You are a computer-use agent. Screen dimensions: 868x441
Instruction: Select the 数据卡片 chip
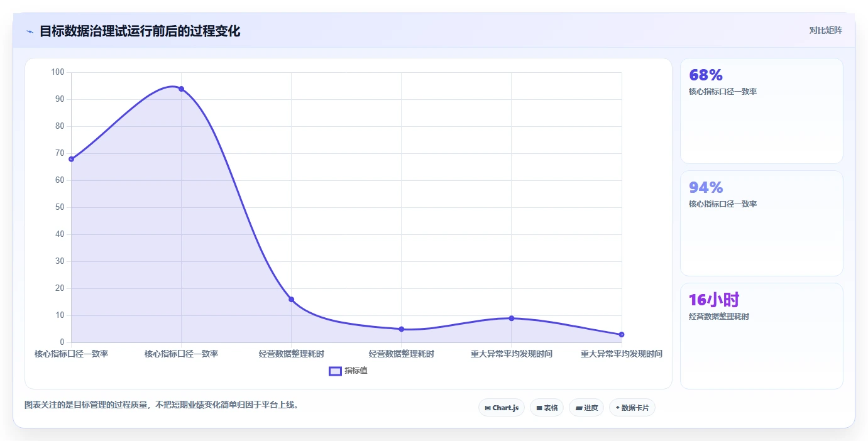pos(632,408)
